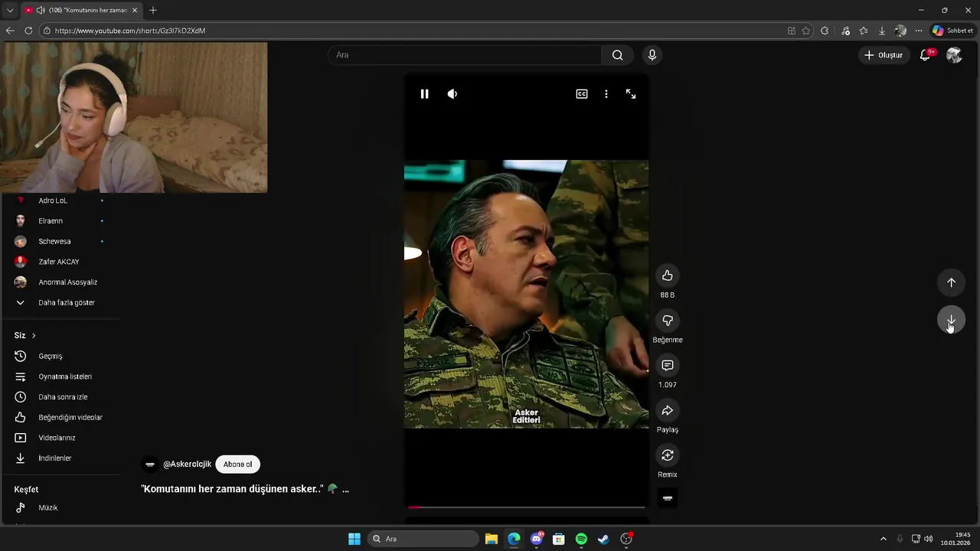Image resolution: width=980 pixels, height=551 pixels.
Task: Open the @Askerolojik channel link
Action: (187, 465)
